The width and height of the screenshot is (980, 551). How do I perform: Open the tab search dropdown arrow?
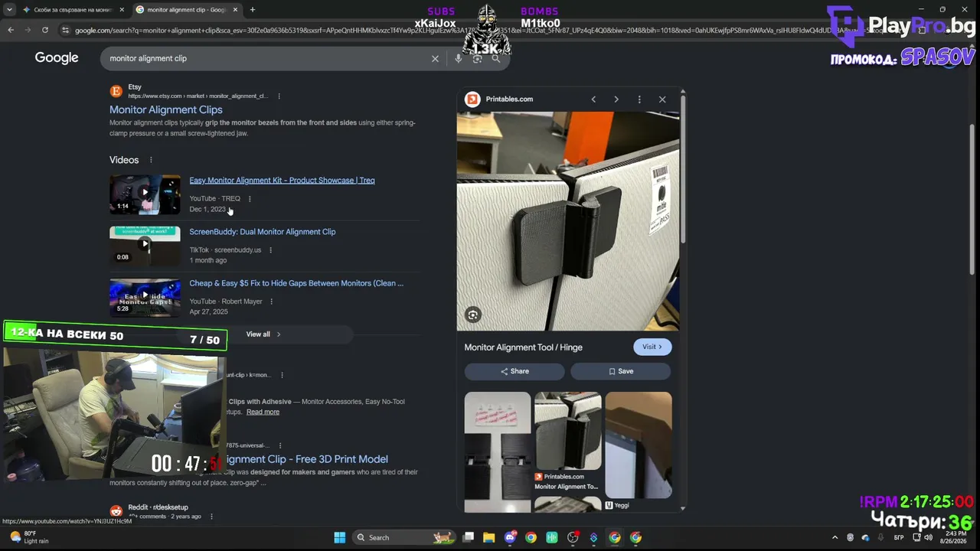[9, 10]
